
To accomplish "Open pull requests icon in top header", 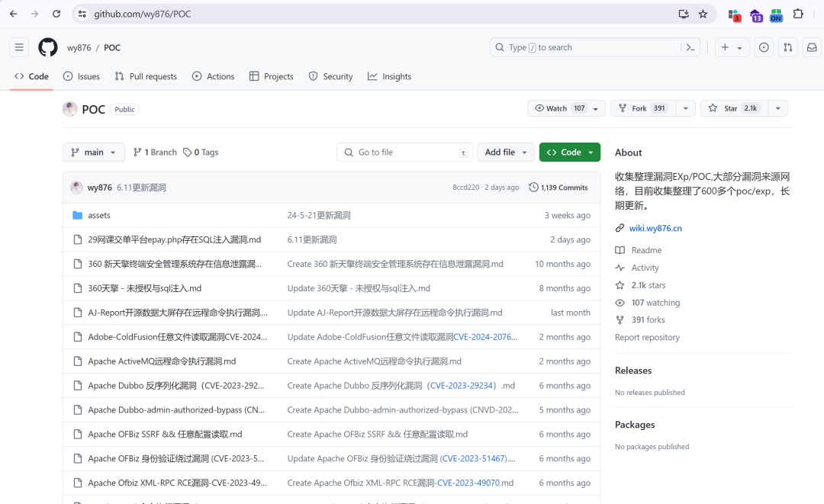I will (787, 47).
